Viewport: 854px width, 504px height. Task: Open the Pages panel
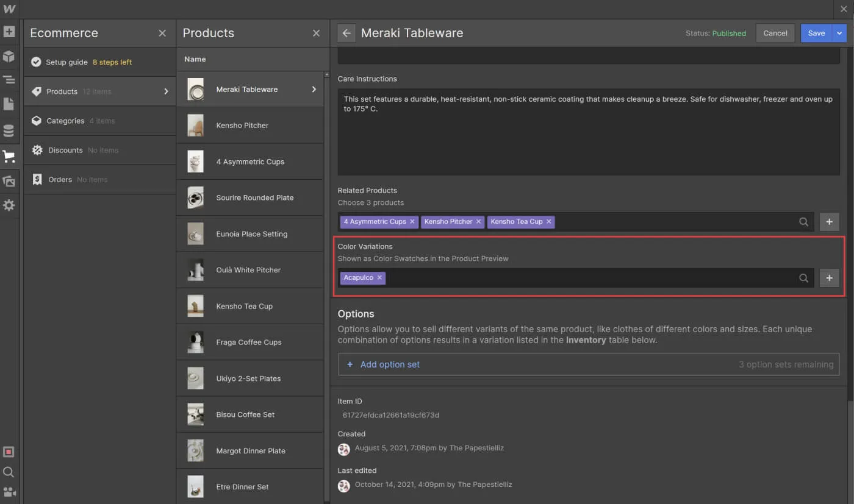click(9, 104)
